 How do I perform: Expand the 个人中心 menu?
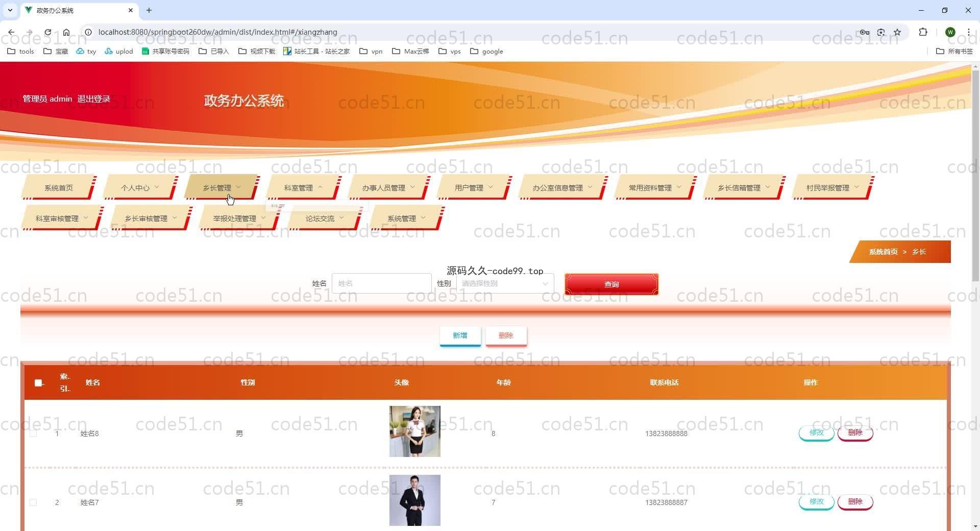click(x=140, y=188)
